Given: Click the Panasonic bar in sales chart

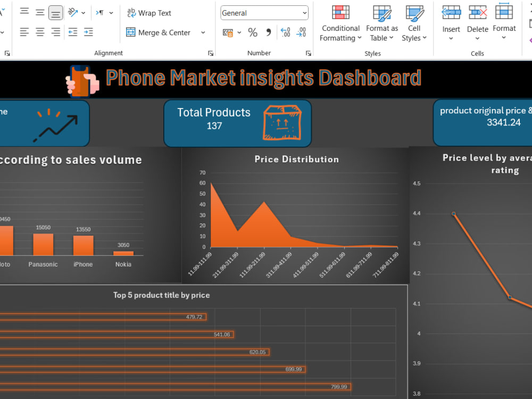Looking at the screenshot, I should coord(43,244).
